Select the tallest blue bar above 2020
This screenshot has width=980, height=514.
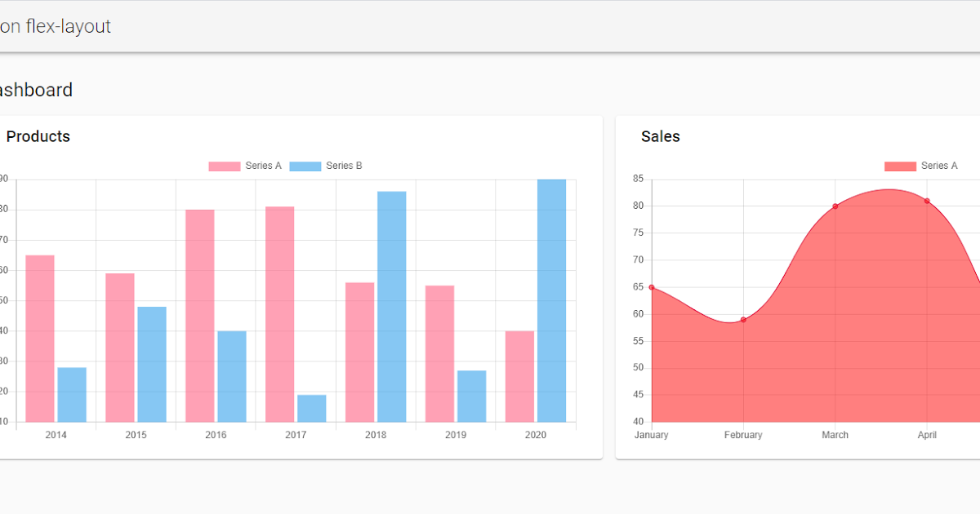(x=551, y=302)
